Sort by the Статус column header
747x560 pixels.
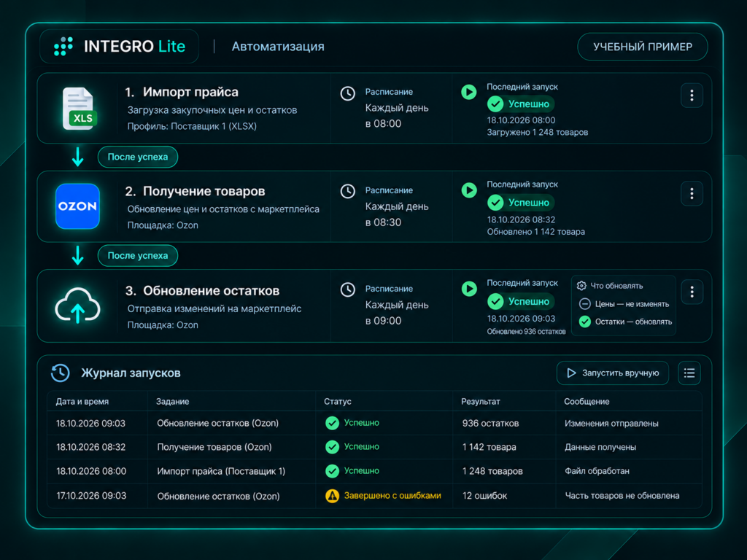pyautogui.click(x=337, y=402)
